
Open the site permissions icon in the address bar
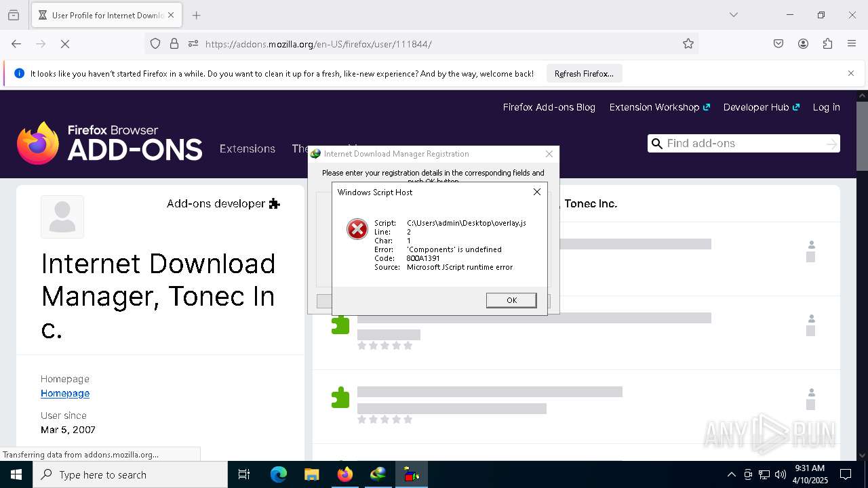pyautogui.click(x=193, y=44)
